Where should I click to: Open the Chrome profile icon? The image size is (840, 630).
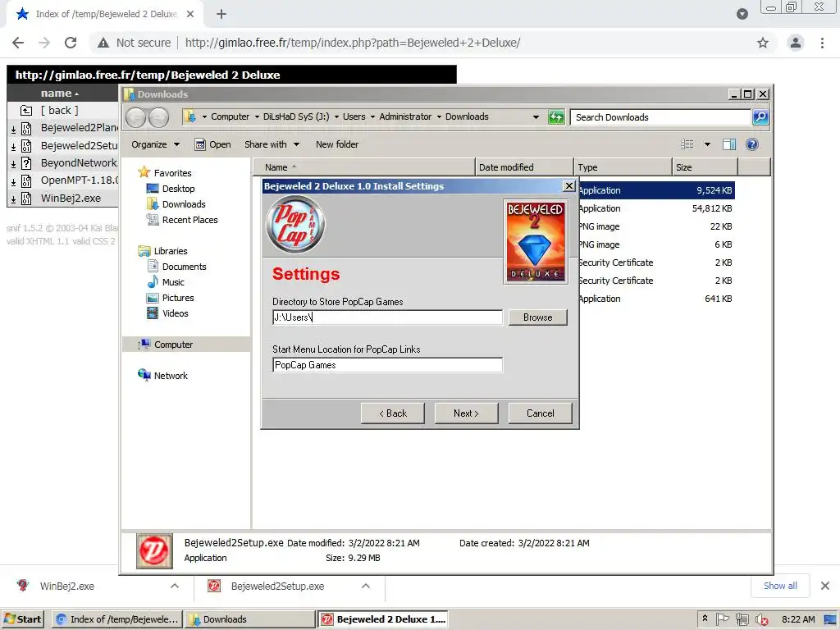[796, 43]
